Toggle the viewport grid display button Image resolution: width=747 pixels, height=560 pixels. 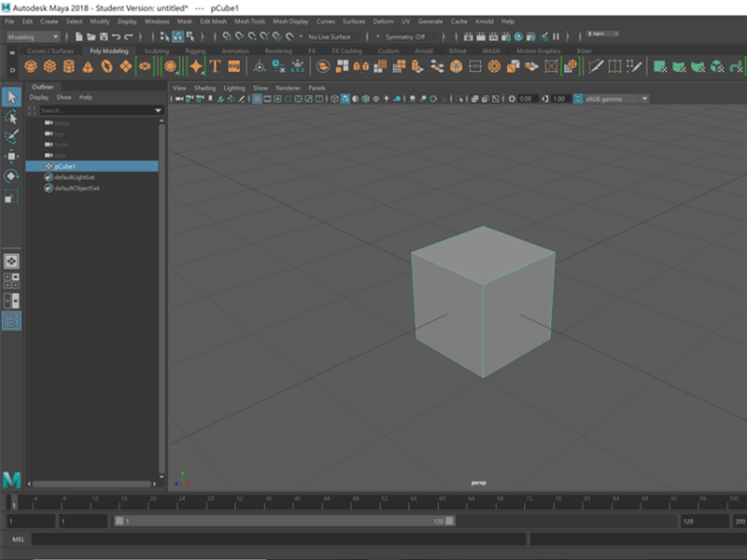(257, 99)
